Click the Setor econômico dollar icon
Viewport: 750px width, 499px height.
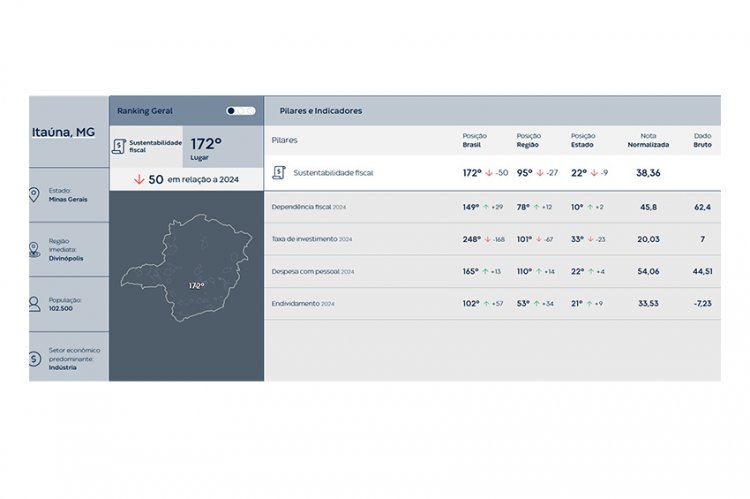[34, 359]
